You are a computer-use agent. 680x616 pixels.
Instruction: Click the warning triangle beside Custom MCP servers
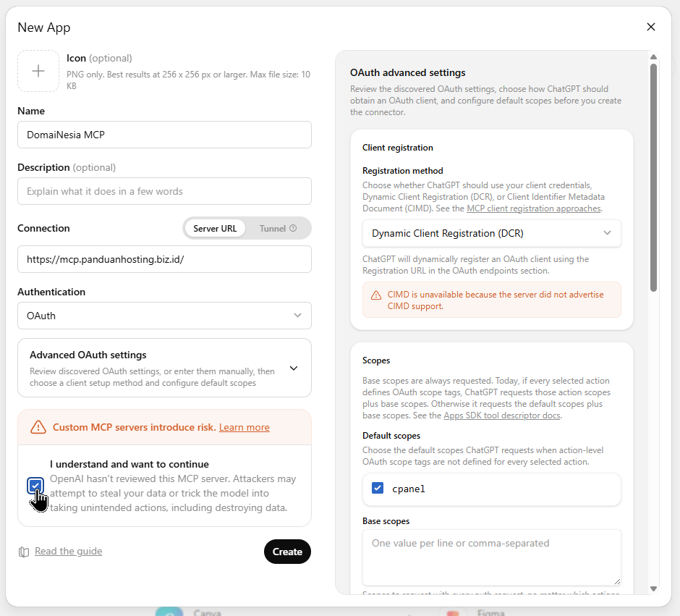point(38,427)
